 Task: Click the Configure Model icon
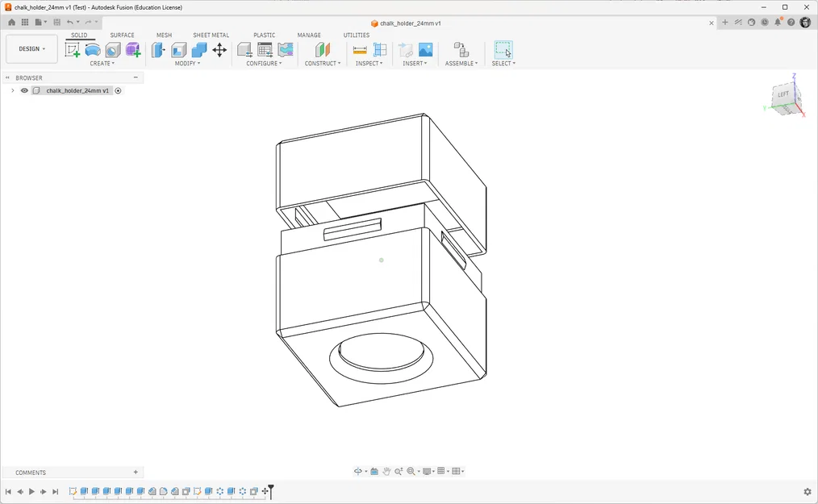pos(244,49)
